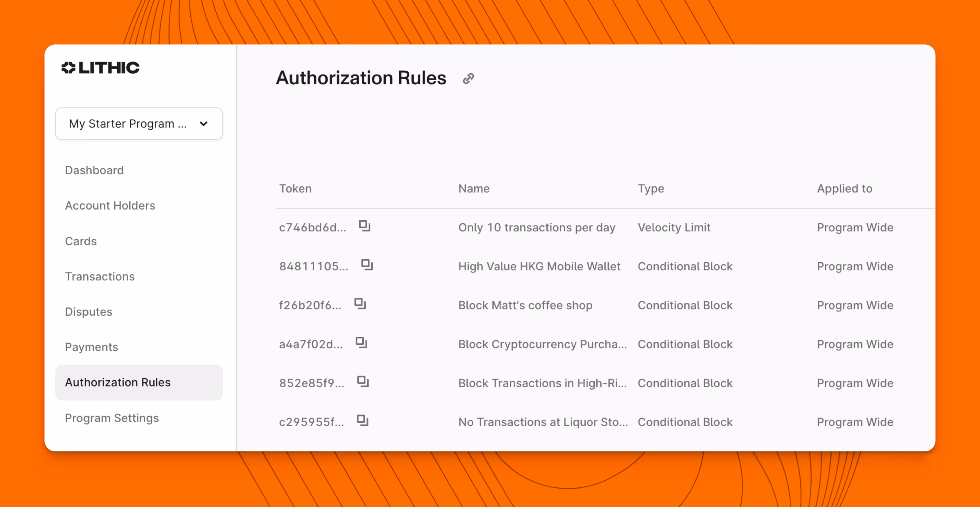980x507 pixels.
Task: Open Program Settings in the sidebar
Action: click(112, 418)
